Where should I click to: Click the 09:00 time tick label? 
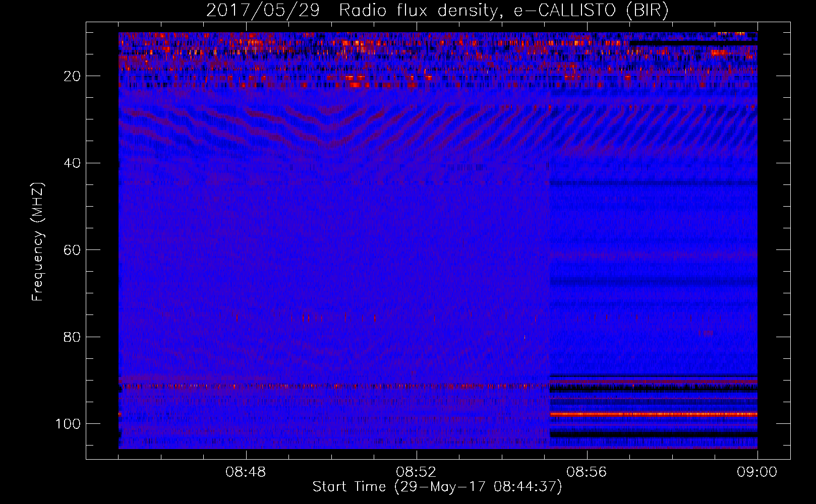(x=757, y=472)
